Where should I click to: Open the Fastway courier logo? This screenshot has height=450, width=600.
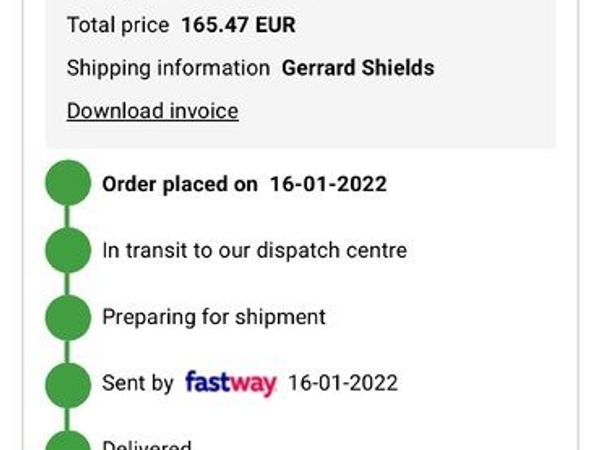[x=230, y=383]
